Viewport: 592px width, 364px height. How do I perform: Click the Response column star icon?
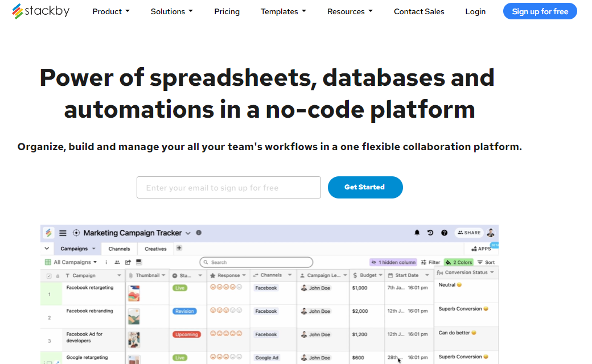(212, 275)
